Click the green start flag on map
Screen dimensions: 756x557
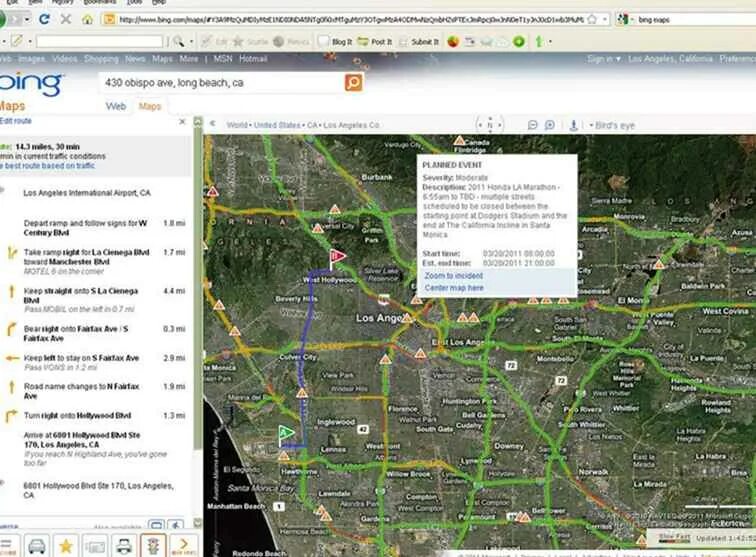(285, 435)
